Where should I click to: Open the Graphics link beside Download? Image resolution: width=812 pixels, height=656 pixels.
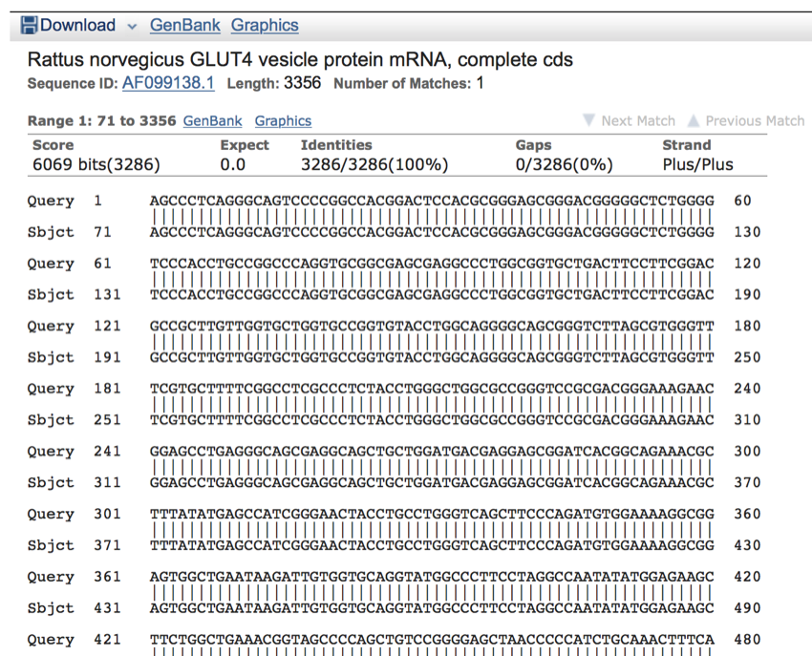pos(265,26)
